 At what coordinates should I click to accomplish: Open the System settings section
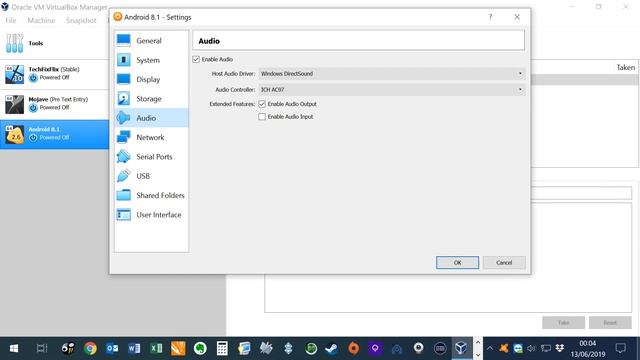coord(151,60)
